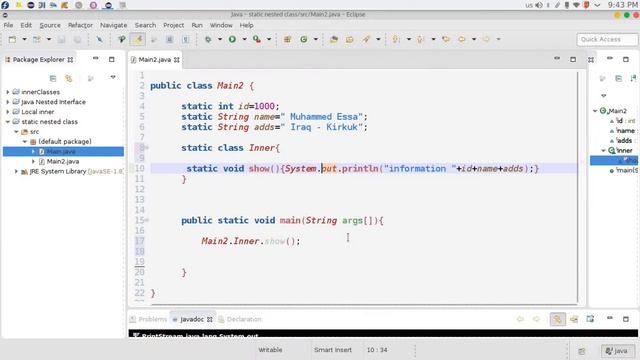Viewport: 640px width, 360px height.
Task: Open the Run menu
Action: [x=197, y=25]
